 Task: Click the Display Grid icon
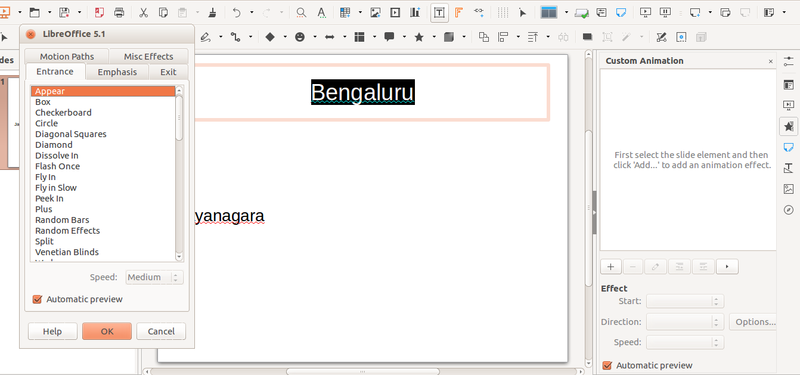click(x=503, y=12)
